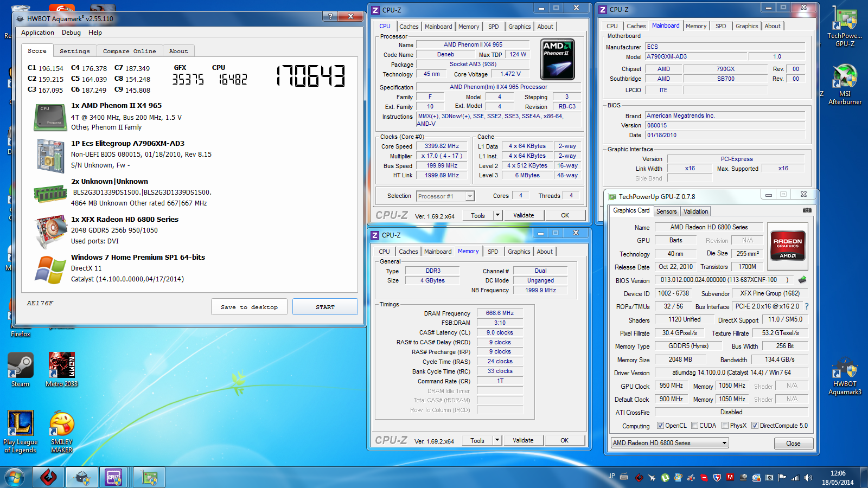Image resolution: width=868 pixels, height=488 pixels.
Task: Open SMILEY MAKER desktop shortcut
Action: (x=62, y=432)
